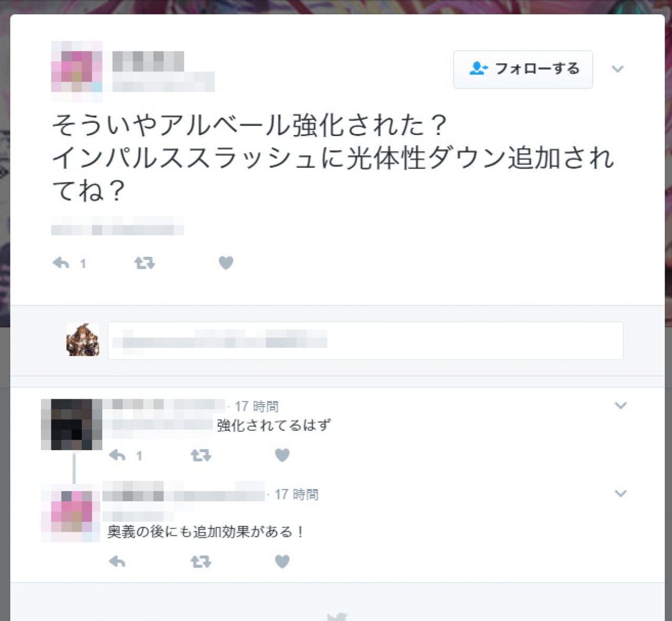Viewport: 672px width, 621px height.
Task: Open the chevron menu beside the follow button
Action: pos(618,69)
